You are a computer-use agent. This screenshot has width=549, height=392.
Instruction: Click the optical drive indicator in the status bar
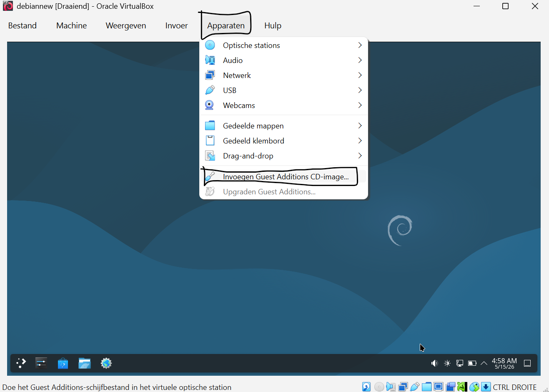click(x=379, y=387)
